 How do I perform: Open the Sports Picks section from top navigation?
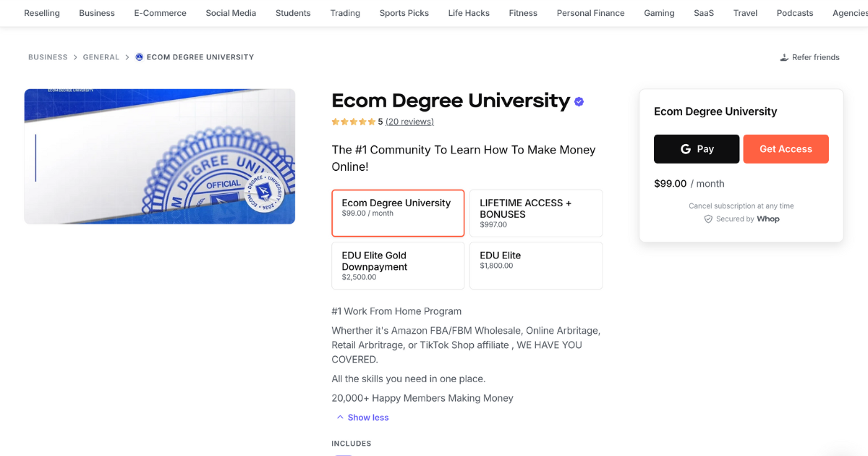pyautogui.click(x=404, y=12)
